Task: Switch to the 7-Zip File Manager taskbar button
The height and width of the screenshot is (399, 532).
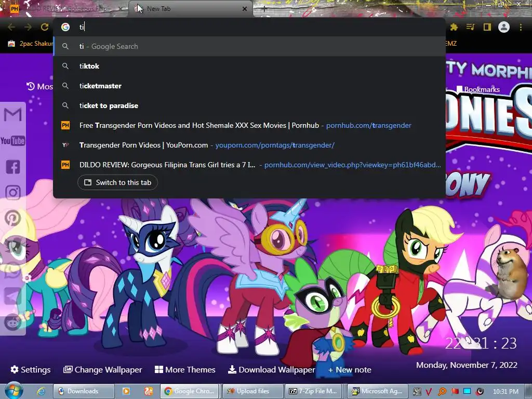Action: (x=314, y=391)
